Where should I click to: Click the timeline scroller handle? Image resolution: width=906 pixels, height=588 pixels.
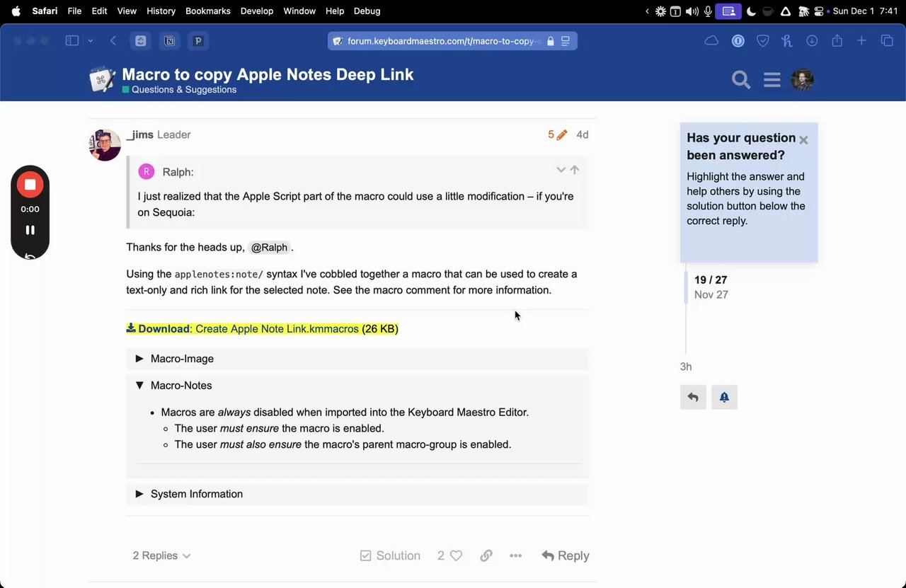(686, 287)
